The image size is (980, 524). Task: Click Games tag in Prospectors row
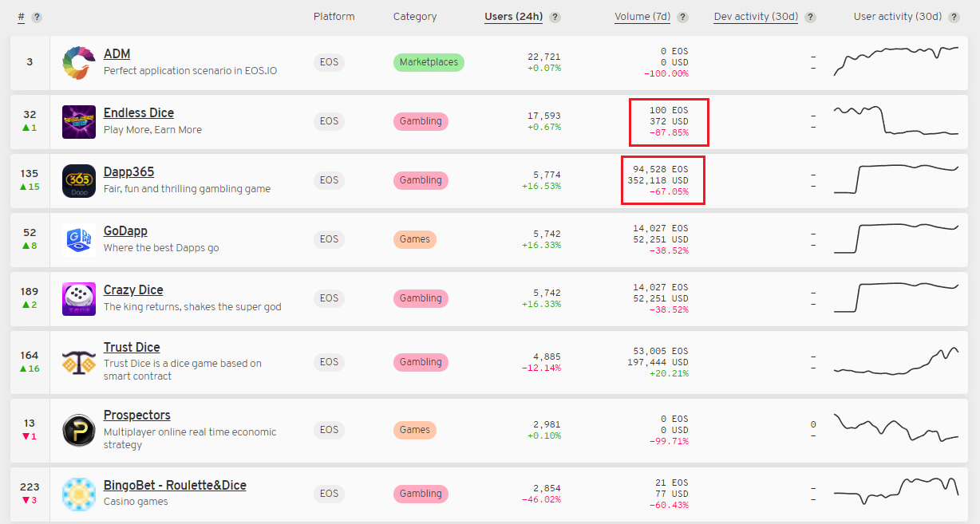pos(415,430)
